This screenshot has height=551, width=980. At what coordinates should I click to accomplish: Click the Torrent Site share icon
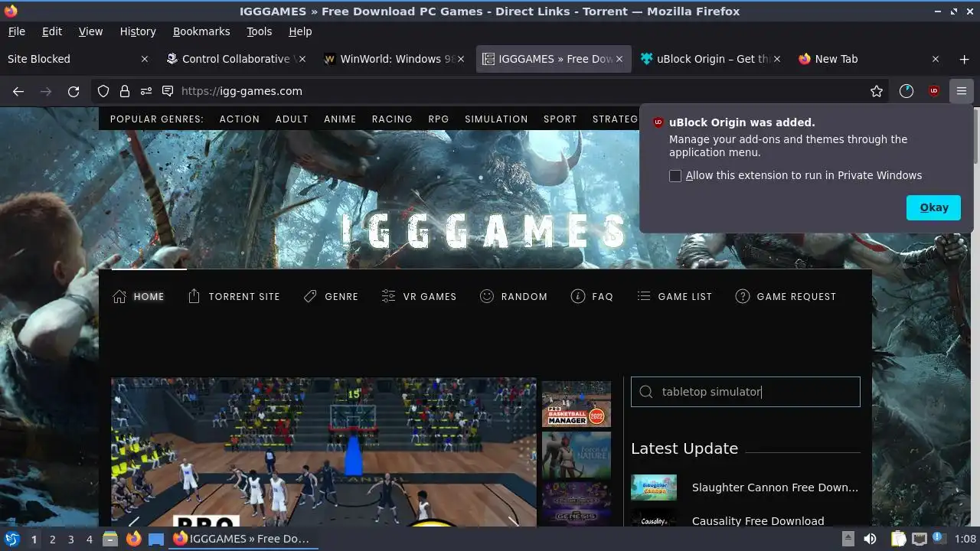(x=194, y=296)
